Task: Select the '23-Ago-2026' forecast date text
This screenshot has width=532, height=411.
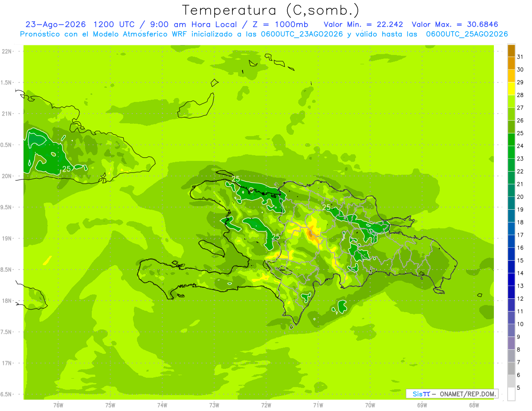Action: tap(56, 24)
